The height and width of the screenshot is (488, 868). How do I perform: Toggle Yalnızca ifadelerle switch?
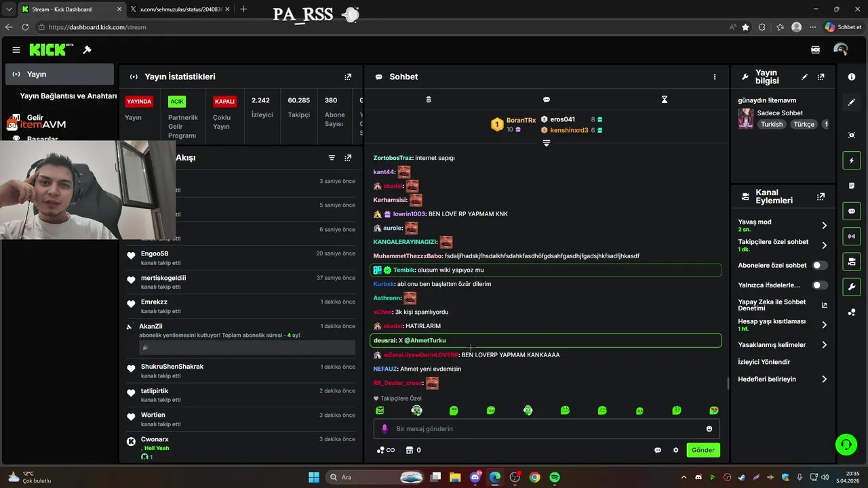tap(820, 285)
